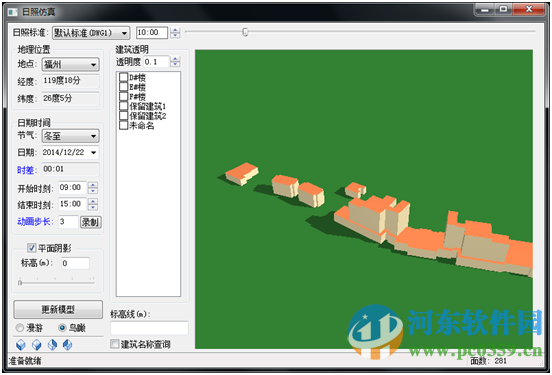552x375 pixels.
Task: Click the 经度 field 119度18分
Action: [x=71, y=81]
